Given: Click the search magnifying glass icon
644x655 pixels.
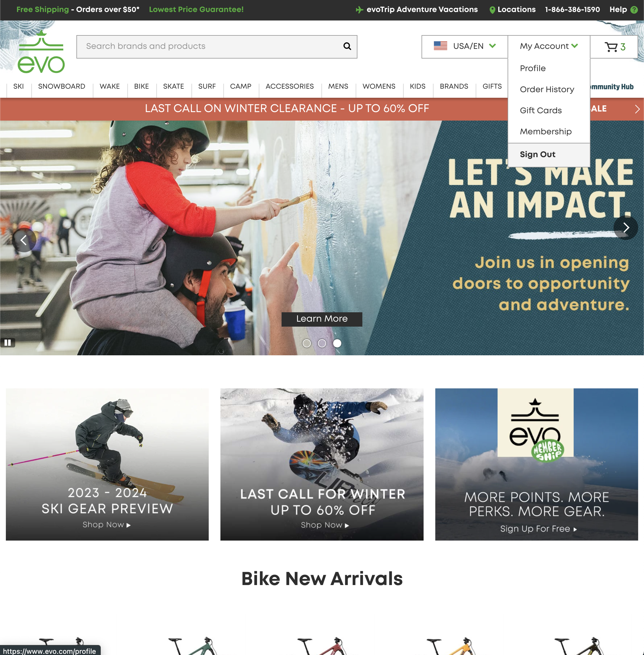Looking at the screenshot, I should pos(347,46).
